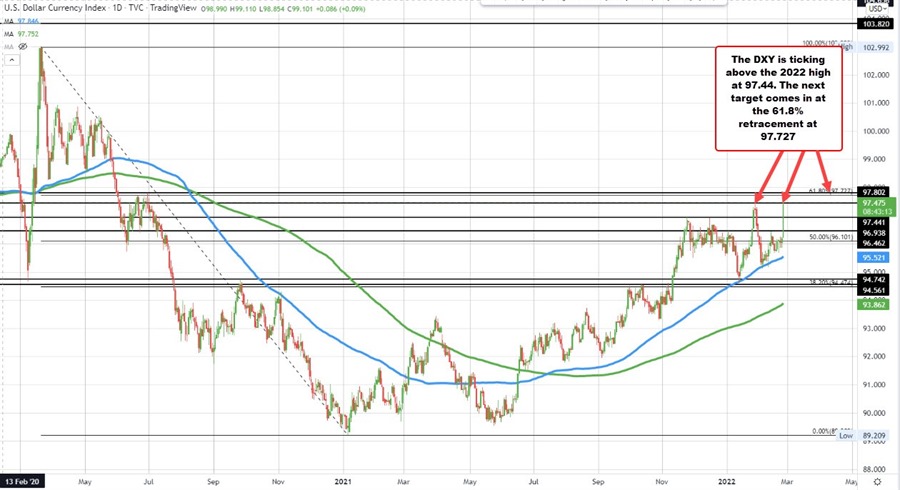Click the 103.820 price label
The width and height of the screenshot is (900, 490).
click(x=874, y=24)
